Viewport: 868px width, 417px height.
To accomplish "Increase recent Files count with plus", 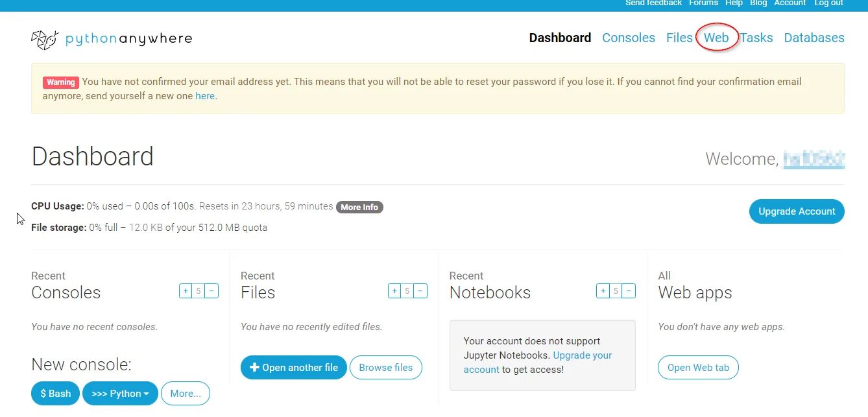I will [x=394, y=291].
